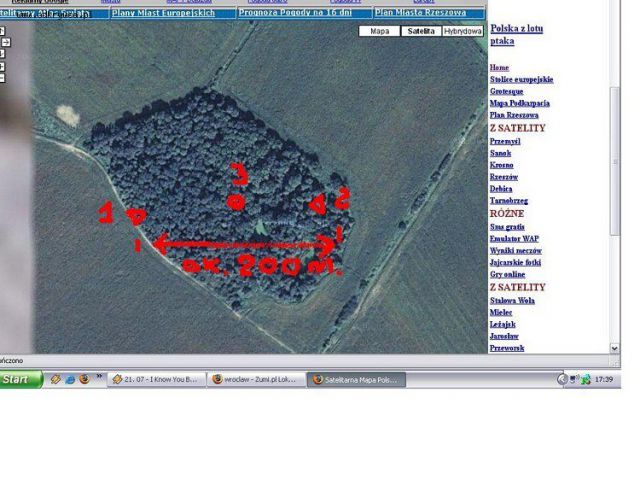
Task: View Przemyśl from satellite
Action: [505, 141]
